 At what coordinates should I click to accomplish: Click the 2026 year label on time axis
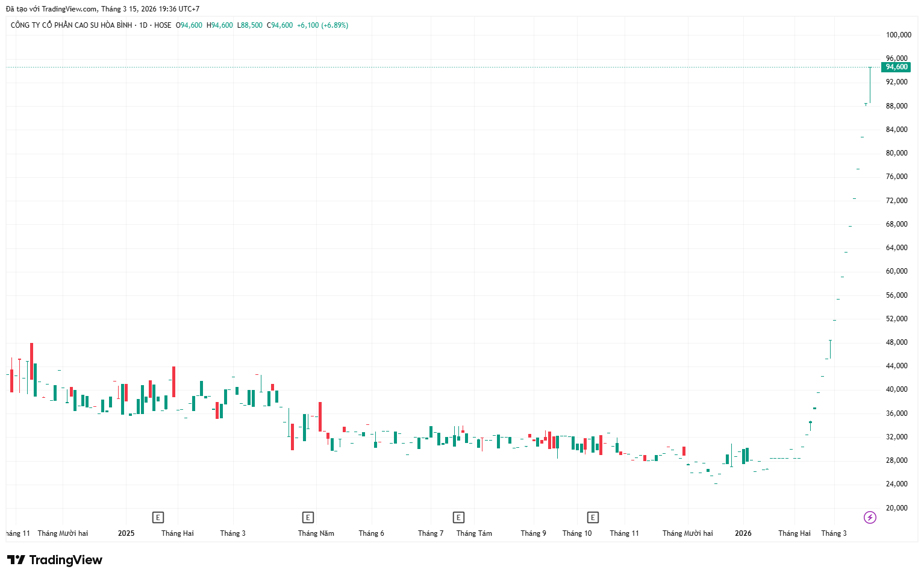tap(743, 533)
